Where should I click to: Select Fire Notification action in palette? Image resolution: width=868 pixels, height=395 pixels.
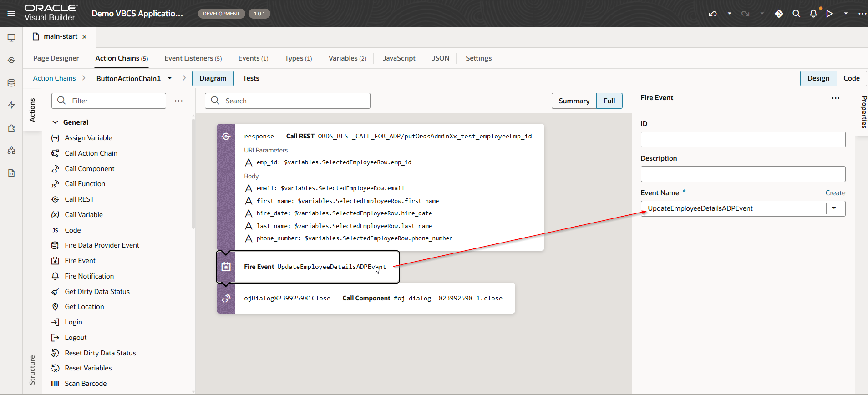tap(89, 276)
